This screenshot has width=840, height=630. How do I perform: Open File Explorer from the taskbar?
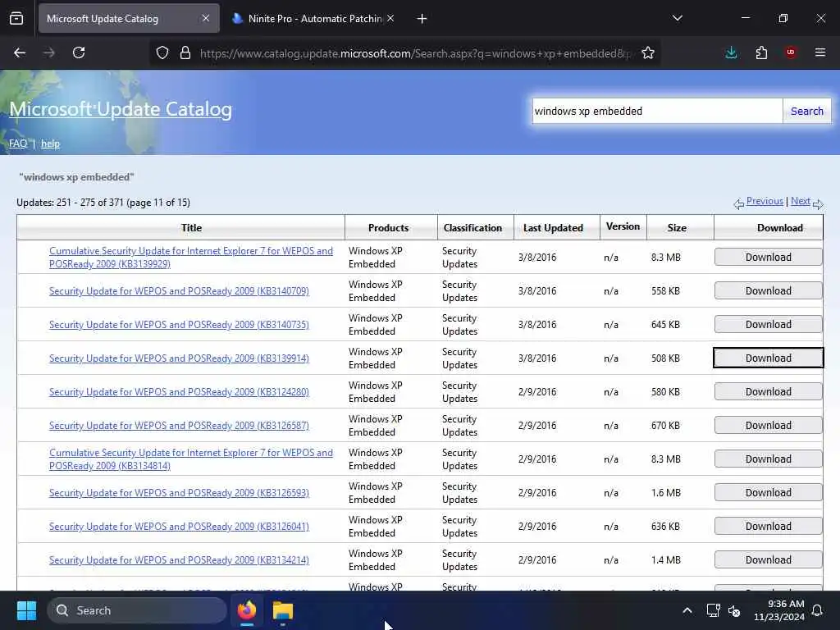click(x=283, y=610)
